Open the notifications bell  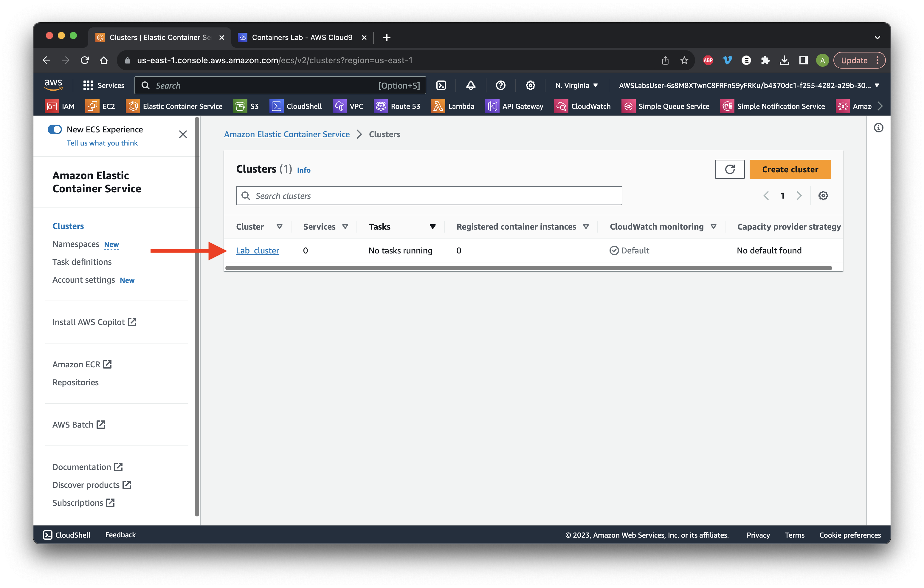point(471,85)
